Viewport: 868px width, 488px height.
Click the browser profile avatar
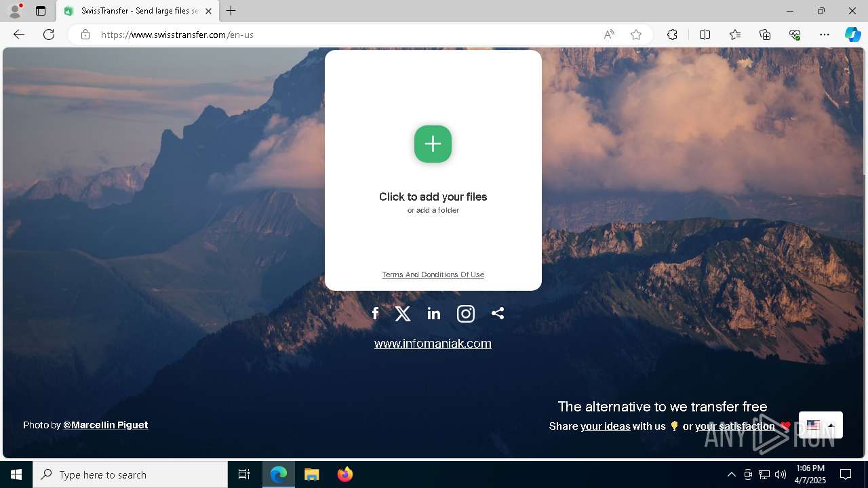pyautogui.click(x=15, y=11)
